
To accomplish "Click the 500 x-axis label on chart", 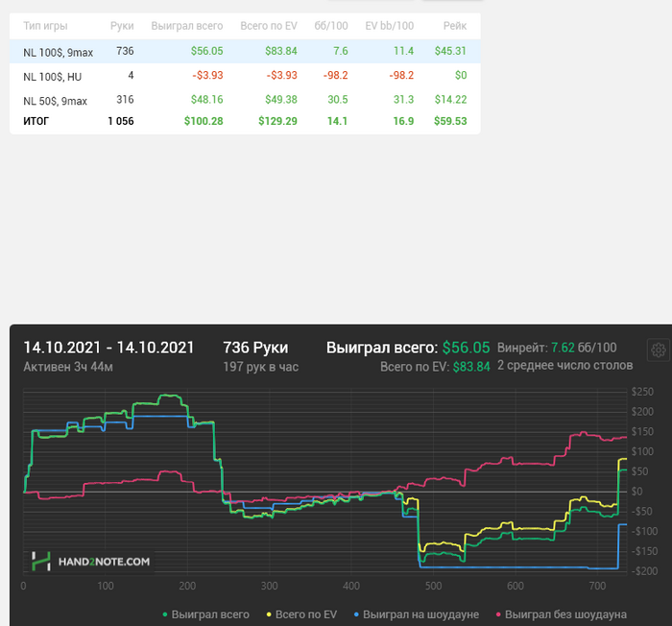I will (x=433, y=586).
